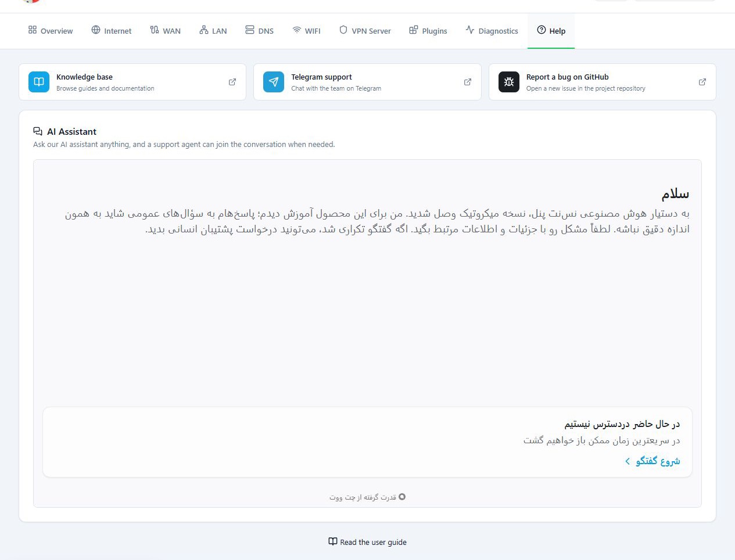Select the Help tab

(551, 31)
